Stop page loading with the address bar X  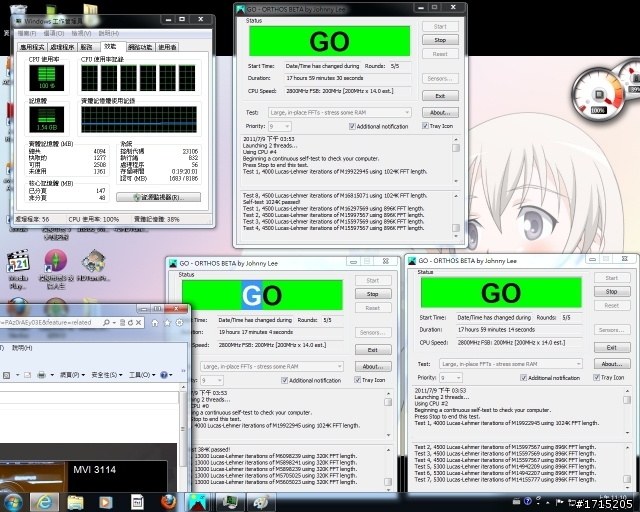[138, 323]
